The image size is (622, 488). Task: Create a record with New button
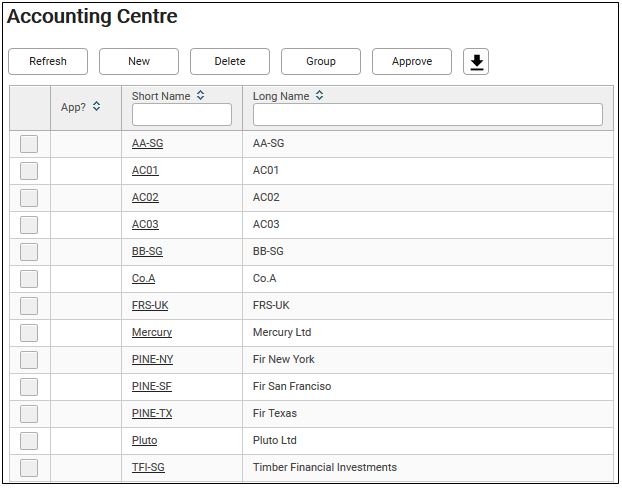[139, 62]
